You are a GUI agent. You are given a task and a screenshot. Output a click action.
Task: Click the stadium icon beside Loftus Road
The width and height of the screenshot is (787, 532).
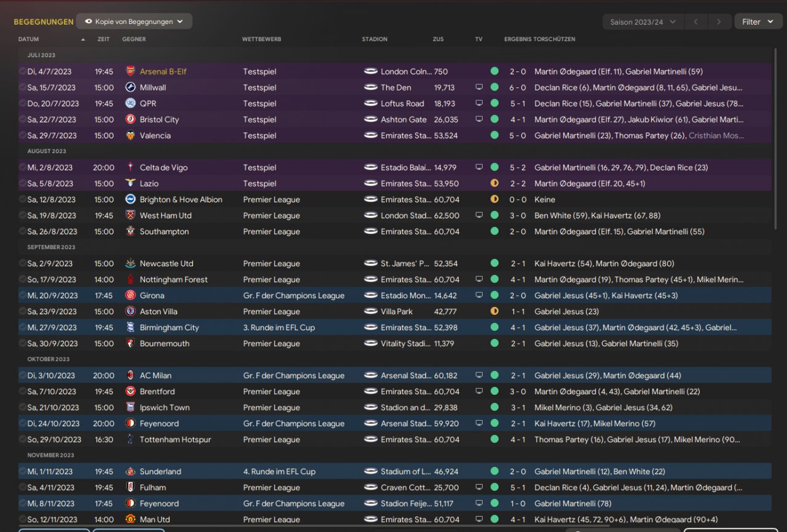370,103
